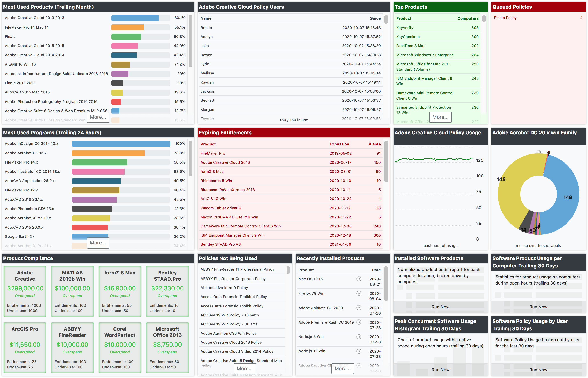This screenshot has width=588, height=378.
Task: Click the blue 148 donut segment
Action: tap(568, 197)
